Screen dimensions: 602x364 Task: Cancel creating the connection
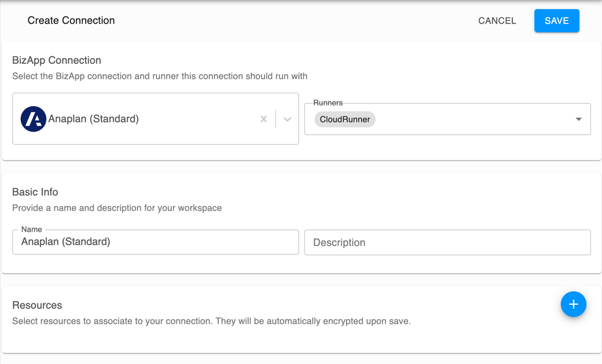[x=497, y=21]
